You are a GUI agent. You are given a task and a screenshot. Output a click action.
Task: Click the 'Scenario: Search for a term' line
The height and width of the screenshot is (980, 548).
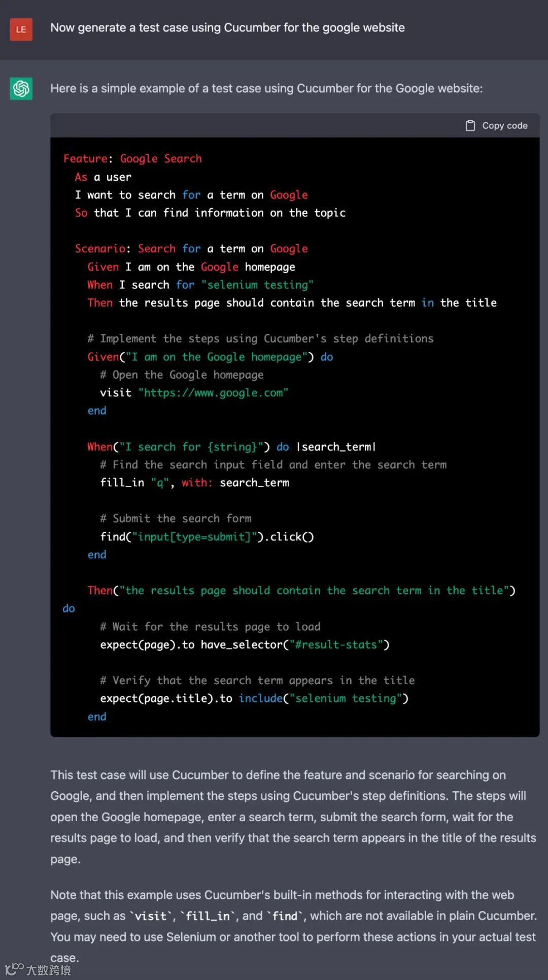pyautogui.click(x=191, y=249)
